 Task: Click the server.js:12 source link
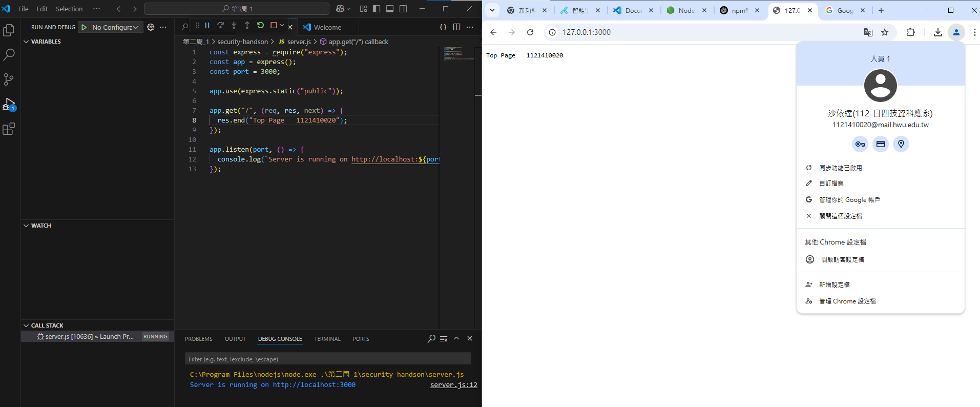[x=453, y=385]
